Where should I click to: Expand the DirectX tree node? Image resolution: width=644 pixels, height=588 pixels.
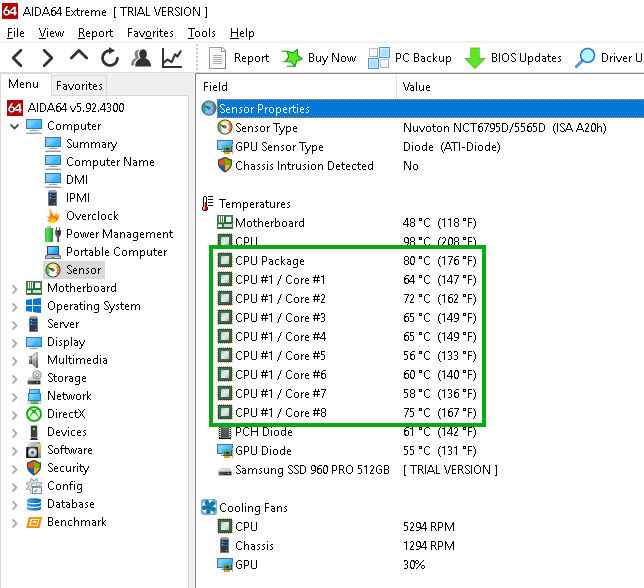[x=14, y=415]
